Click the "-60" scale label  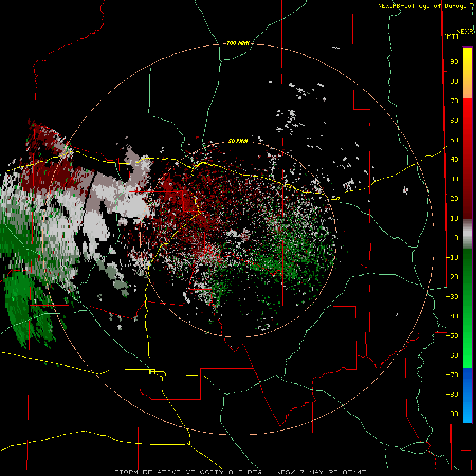click(452, 355)
